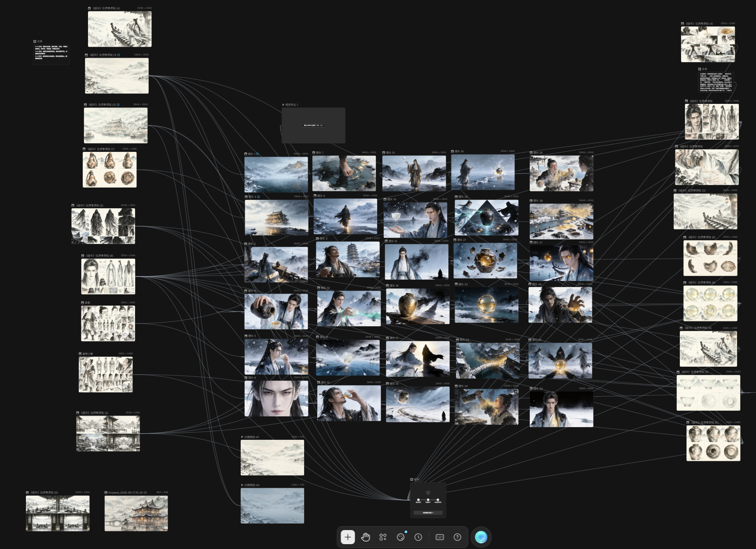756x549 pixels.
Task: Click the winking face icon in toolbar
Action: pos(400,537)
